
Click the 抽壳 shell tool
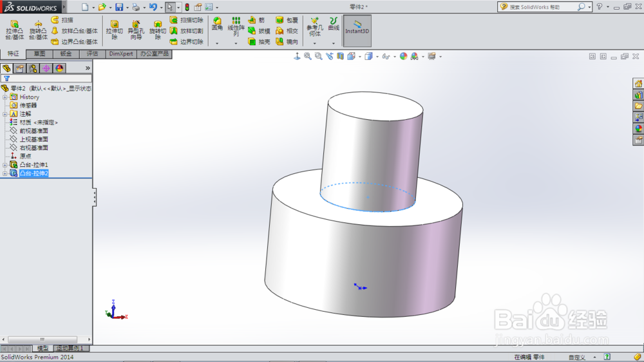coord(259,41)
